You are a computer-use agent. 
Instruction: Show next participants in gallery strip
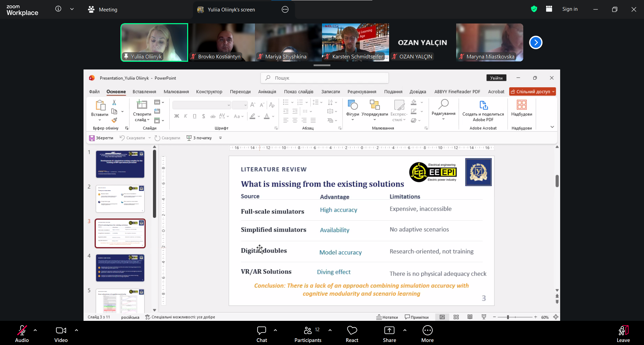(536, 43)
